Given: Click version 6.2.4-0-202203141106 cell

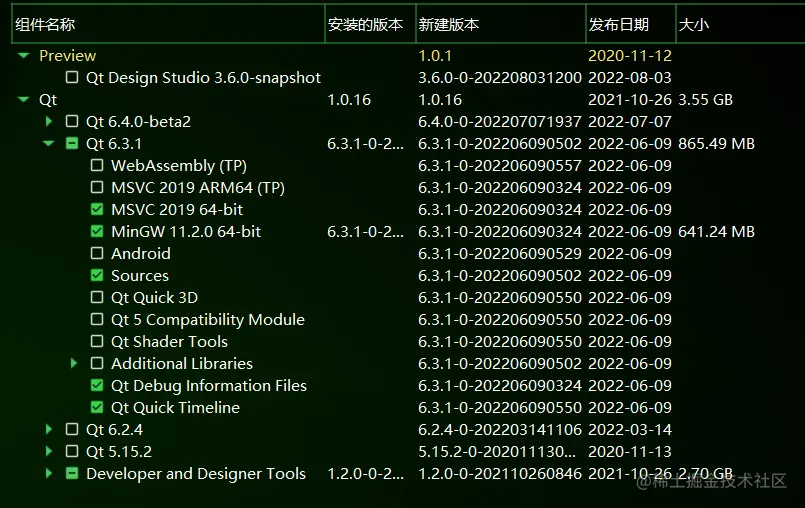Looking at the screenshot, I should coord(500,429).
